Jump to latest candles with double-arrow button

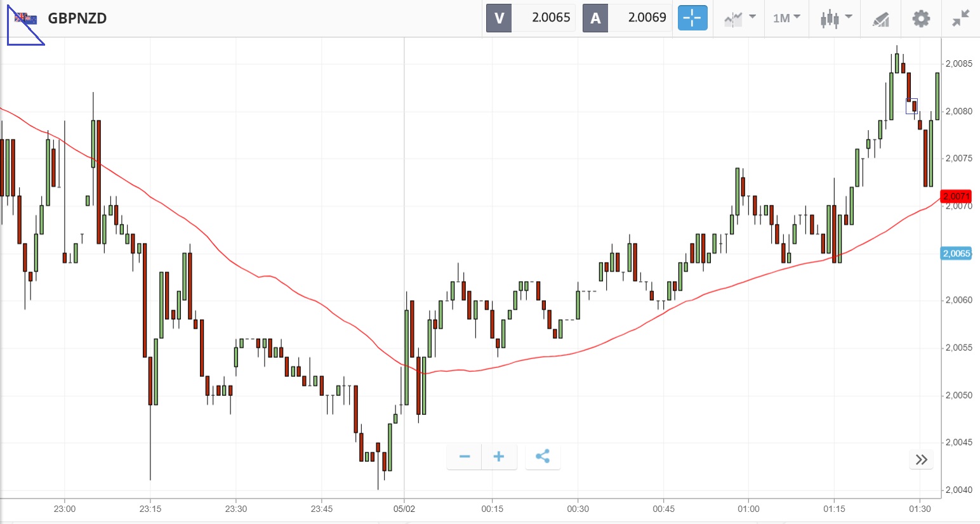[x=922, y=459]
